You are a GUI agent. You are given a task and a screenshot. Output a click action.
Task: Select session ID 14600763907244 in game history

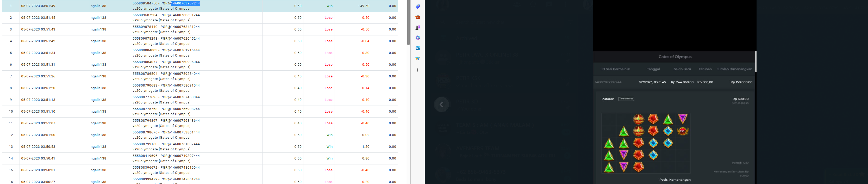point(608,82)
